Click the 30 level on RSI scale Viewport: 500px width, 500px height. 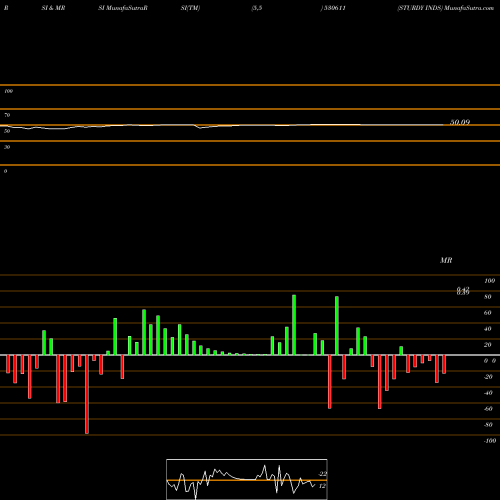[7, 147]
